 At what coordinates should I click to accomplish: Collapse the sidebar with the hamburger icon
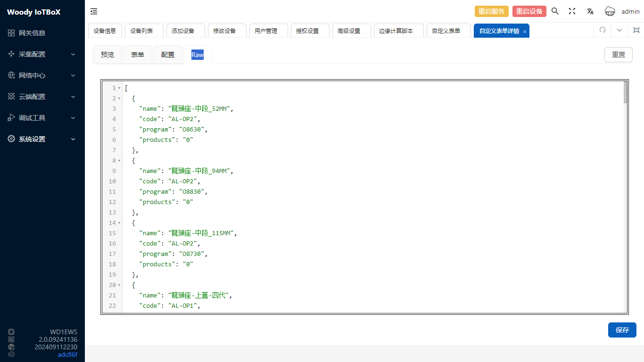[x=94, y=11]
